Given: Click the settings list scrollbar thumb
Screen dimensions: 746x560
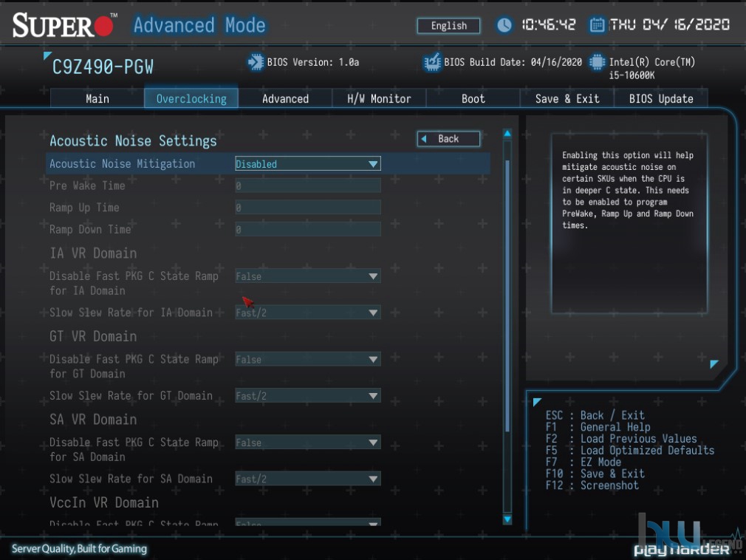Looking at the screenshot, I should coord(507,296).
